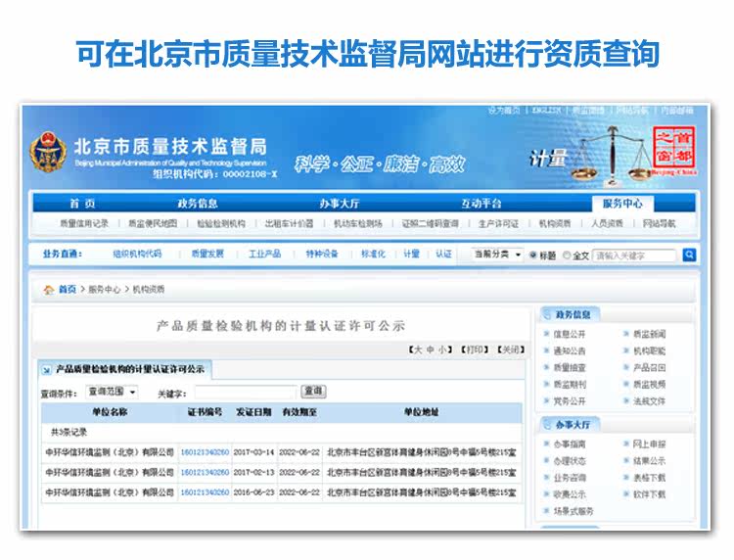Click sidebar link 信息公开
734x560 pixels.
[x=570, y=334]
